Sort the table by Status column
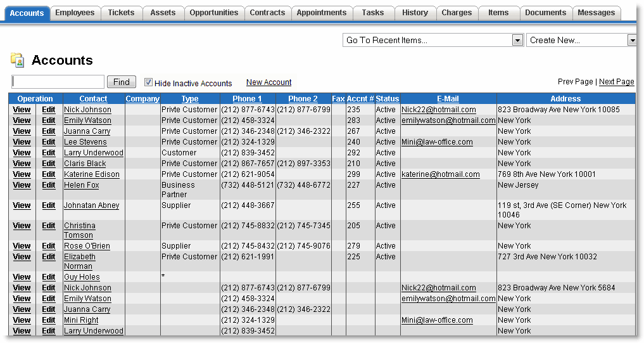Screen dimensions: 644x343 coord(387,99)
